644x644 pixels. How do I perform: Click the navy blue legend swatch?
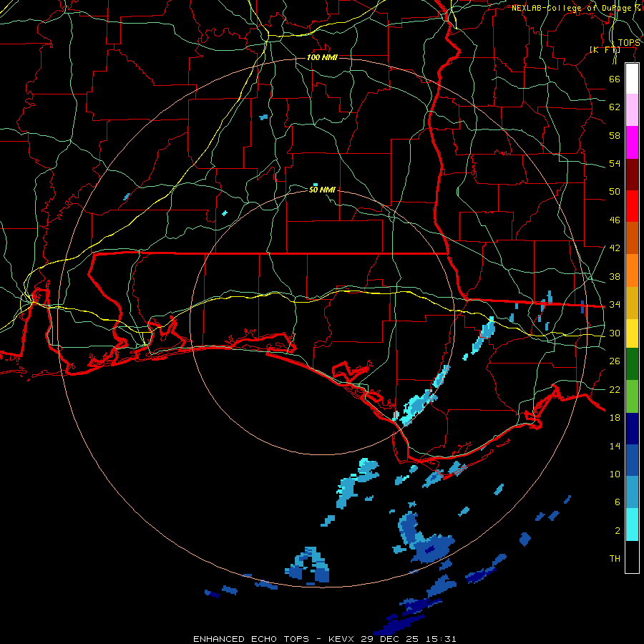click(632, 429)
